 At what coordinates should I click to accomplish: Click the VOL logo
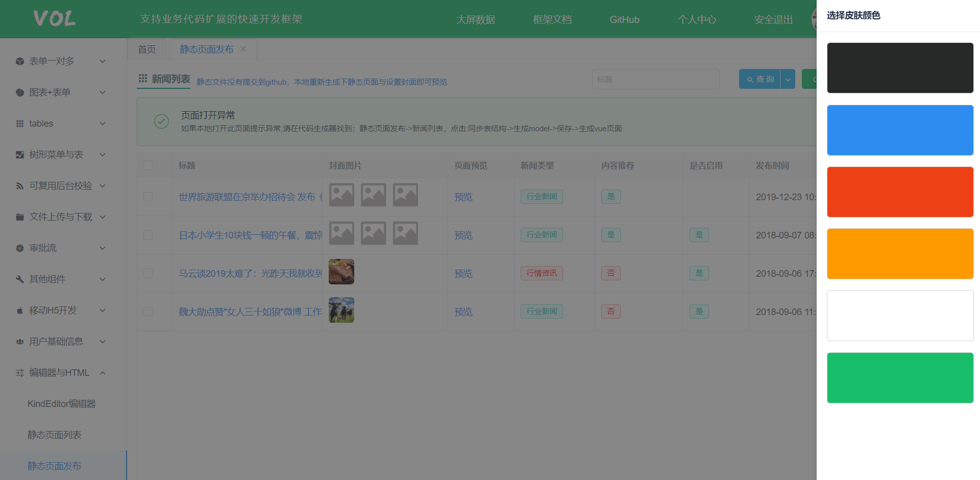(x=54, y=19)
